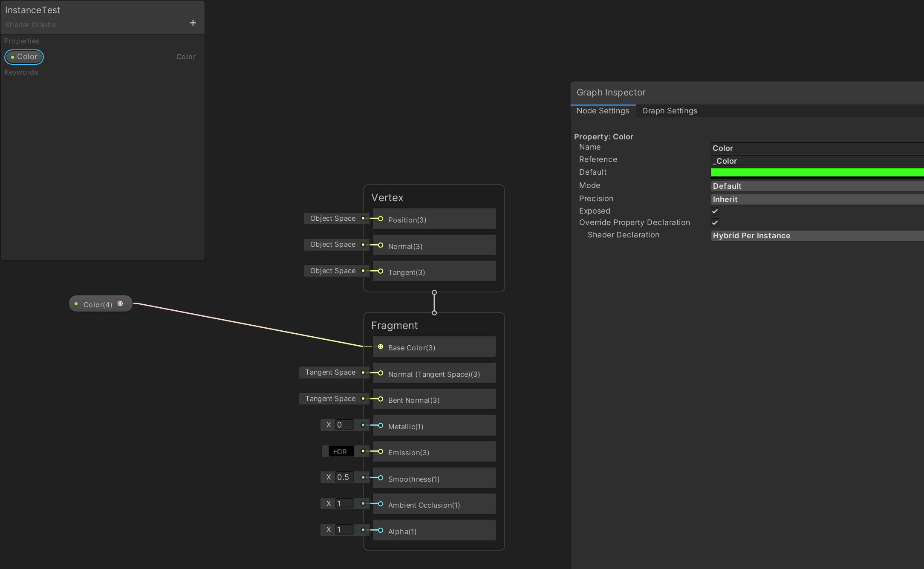
Task: Select the Node Settings tab
Action: [603, 111]
